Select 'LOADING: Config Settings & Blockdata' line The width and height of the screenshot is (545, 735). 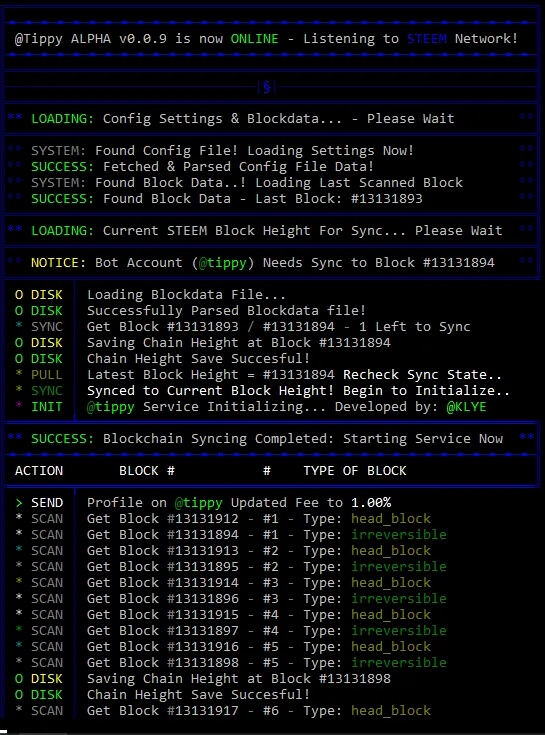click(243, 119)
